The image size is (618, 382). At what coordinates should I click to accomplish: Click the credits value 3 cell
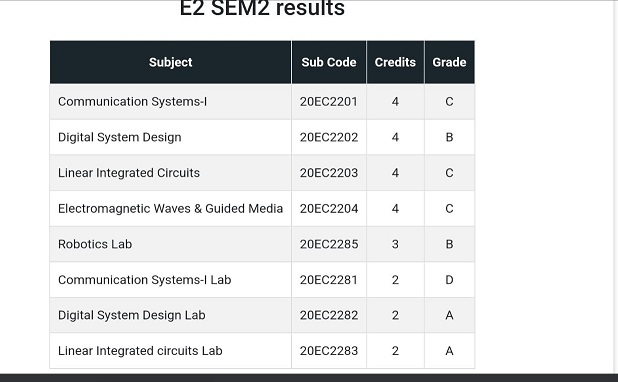pyautogui.click(x=395, y=244)
